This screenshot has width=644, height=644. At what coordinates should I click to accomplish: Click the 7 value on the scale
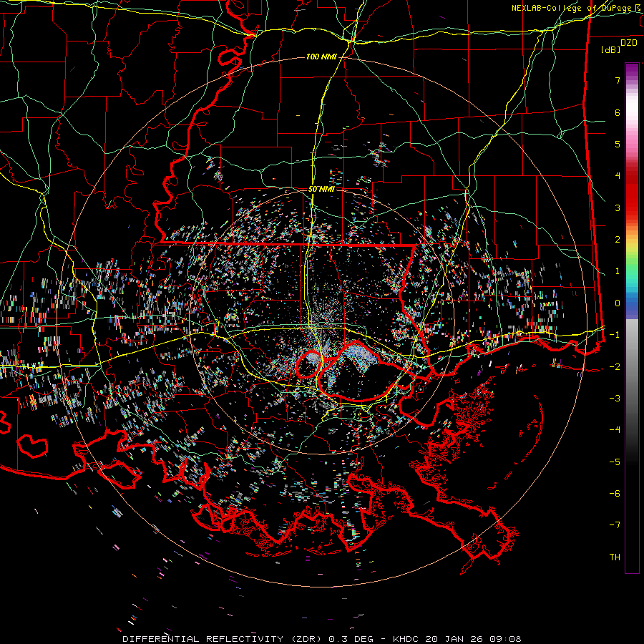(x=618, y=80)
